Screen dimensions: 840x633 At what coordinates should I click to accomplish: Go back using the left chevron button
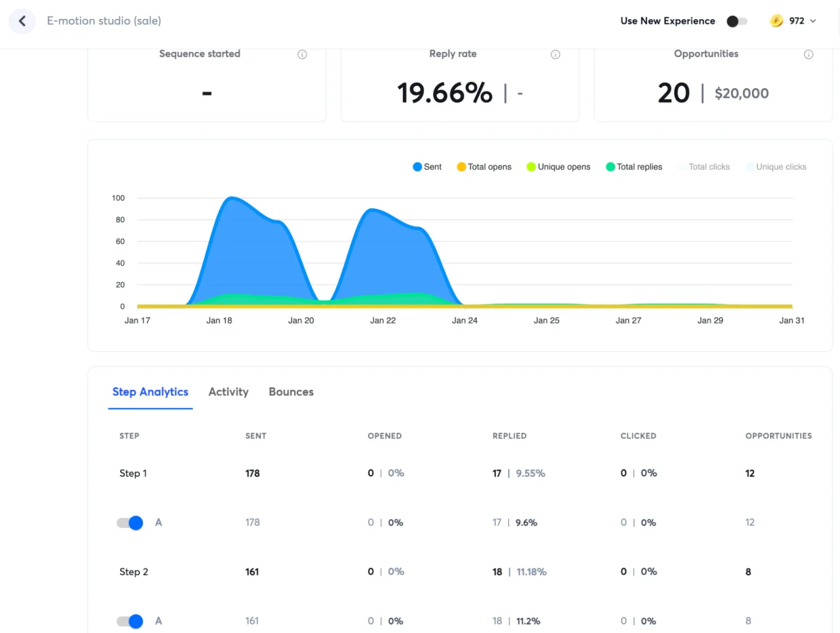[x=22, y=21]
